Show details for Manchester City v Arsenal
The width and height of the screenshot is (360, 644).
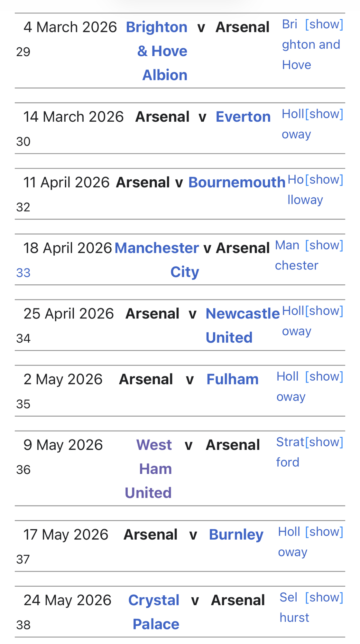(324, 245)
